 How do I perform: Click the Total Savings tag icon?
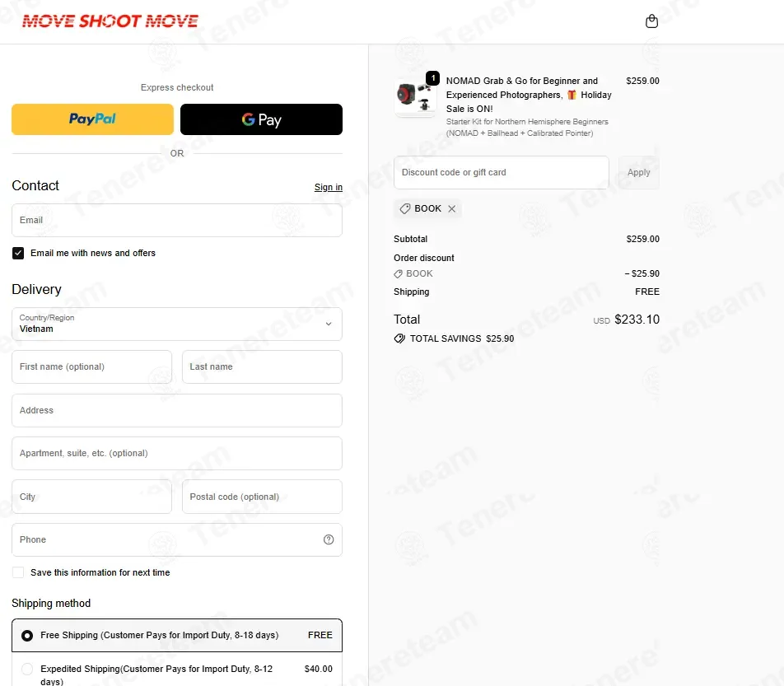click(399, 338)
